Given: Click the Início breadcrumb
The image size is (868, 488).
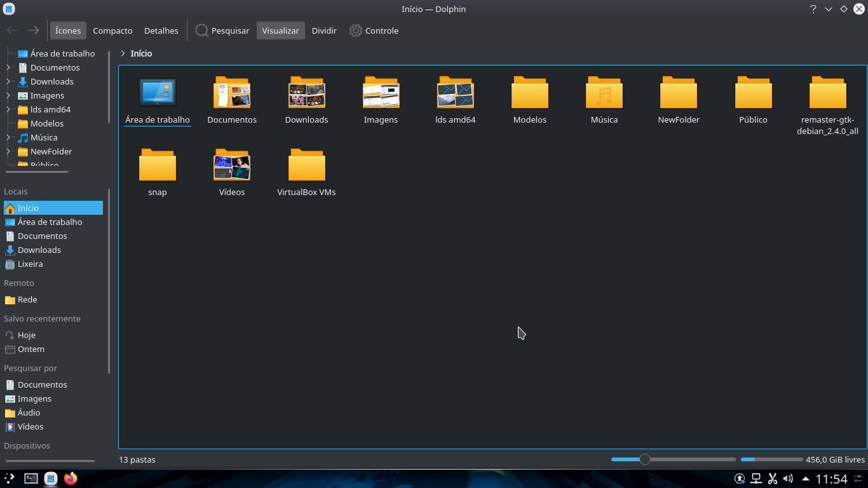Looking at the screenshot, I should pyautogui.click(x=142, y=53).
